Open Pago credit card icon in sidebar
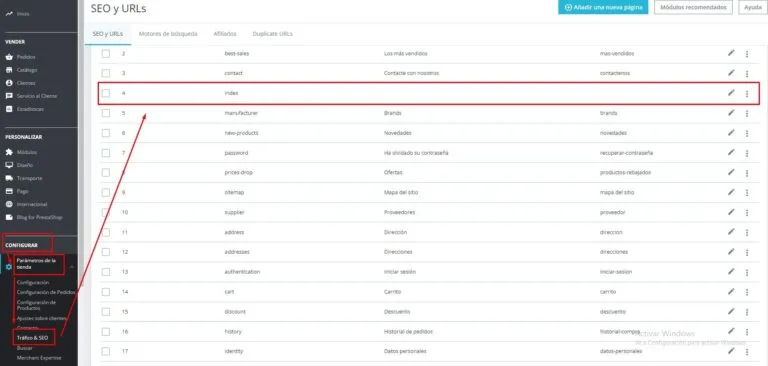The image size is (768, 366). coord(9,191)
